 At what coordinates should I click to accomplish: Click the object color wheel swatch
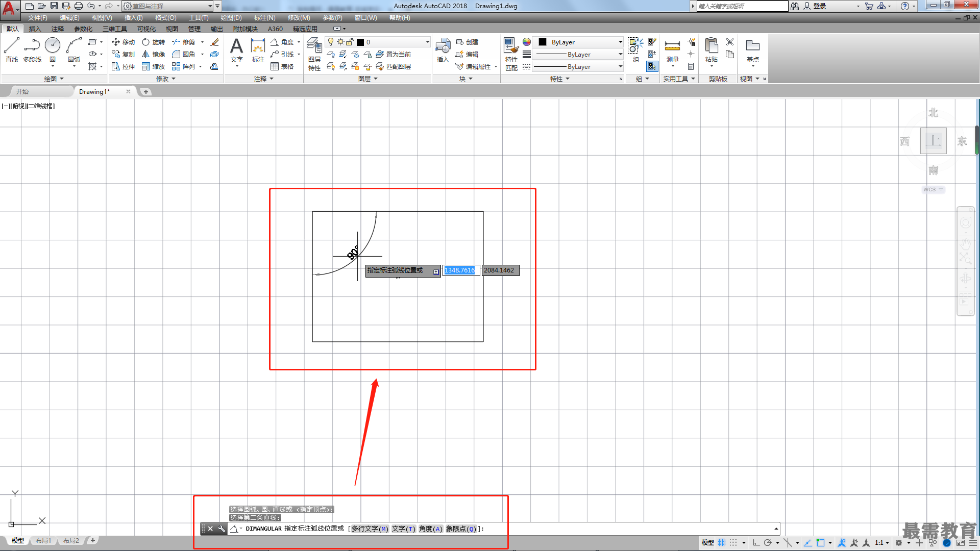[526, 42]
